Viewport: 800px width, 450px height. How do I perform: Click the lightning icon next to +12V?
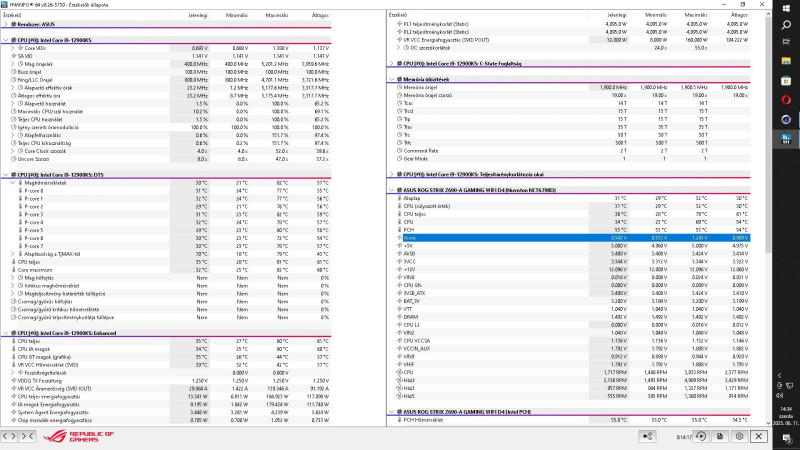[x=399, y=269]
